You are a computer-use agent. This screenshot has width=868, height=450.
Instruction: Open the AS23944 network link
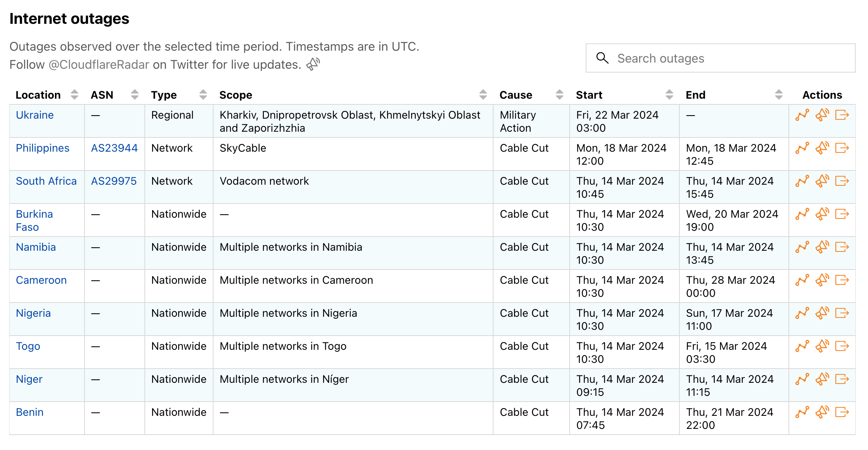pyautogui.click(x=114, y=148)
